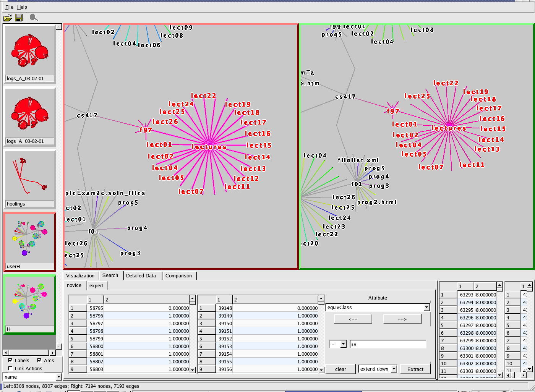Select the first logs_A_03-02-01 thumbnail
Image resolution: width=535 pixels, height=392 pixels.
[29, 51]
